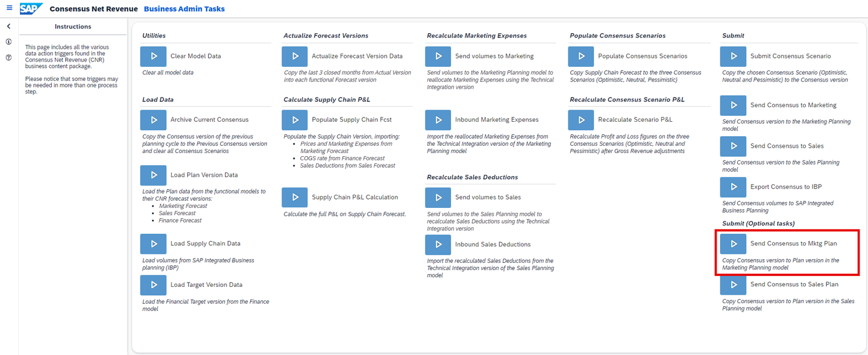Click the Clear Model Data label

[x=196, y=56]
